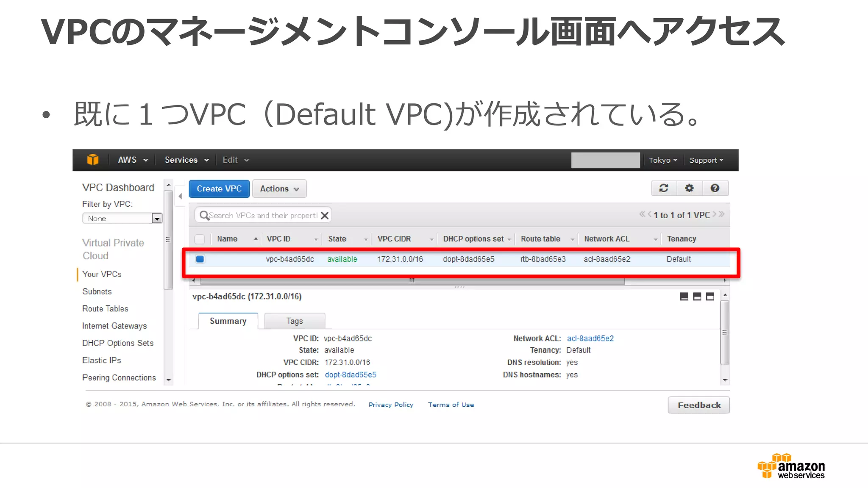Viewport: 868px width, 488px height.
Task: Collapse the navigation pane arrow
Action: [x=180, y=196]
